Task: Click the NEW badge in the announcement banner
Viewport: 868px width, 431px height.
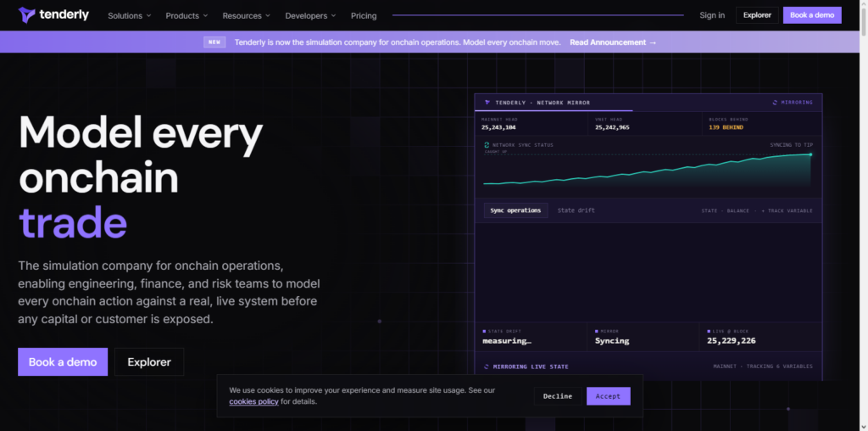Action: 214,42
